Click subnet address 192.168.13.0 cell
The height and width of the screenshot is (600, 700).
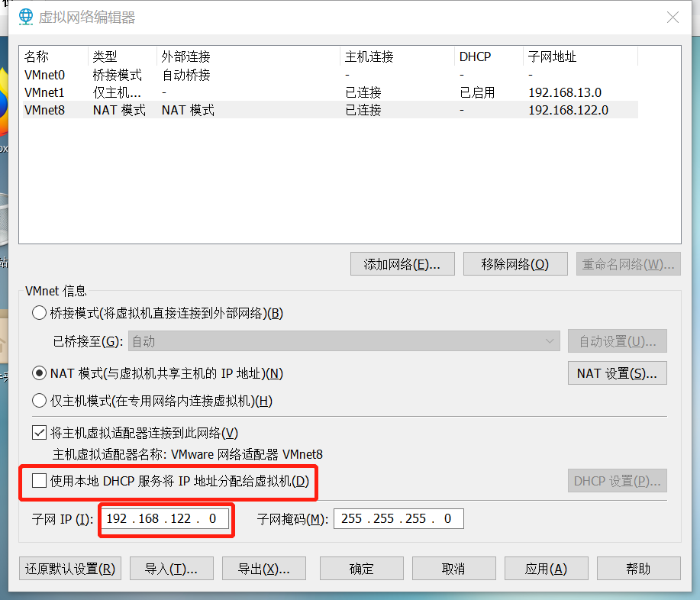[565, 92]
